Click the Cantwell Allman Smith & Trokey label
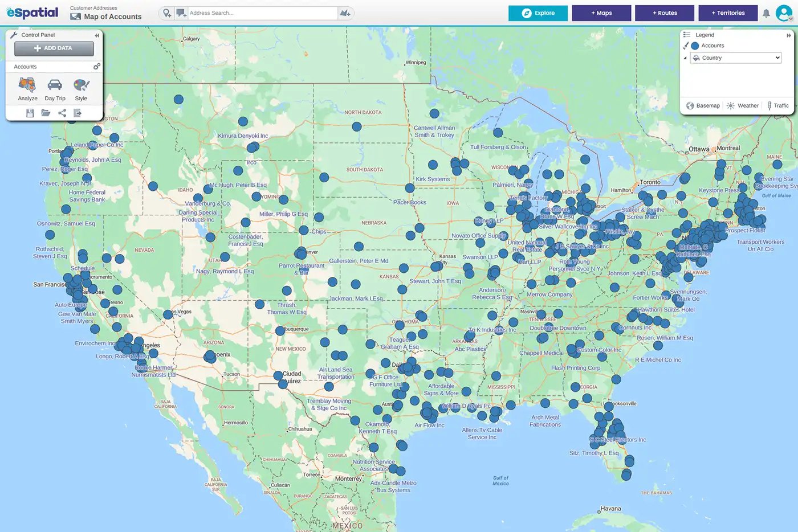798x532 pixels. tap(434, 132)
